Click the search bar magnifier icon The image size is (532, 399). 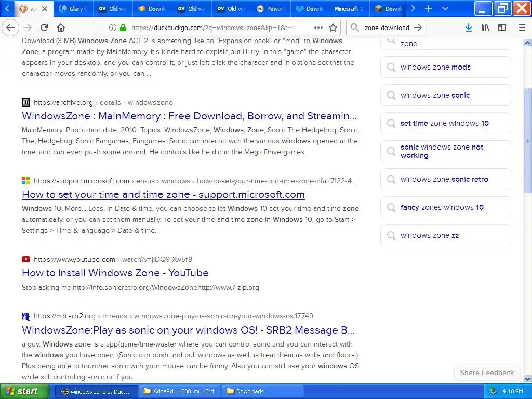(354, 28)
